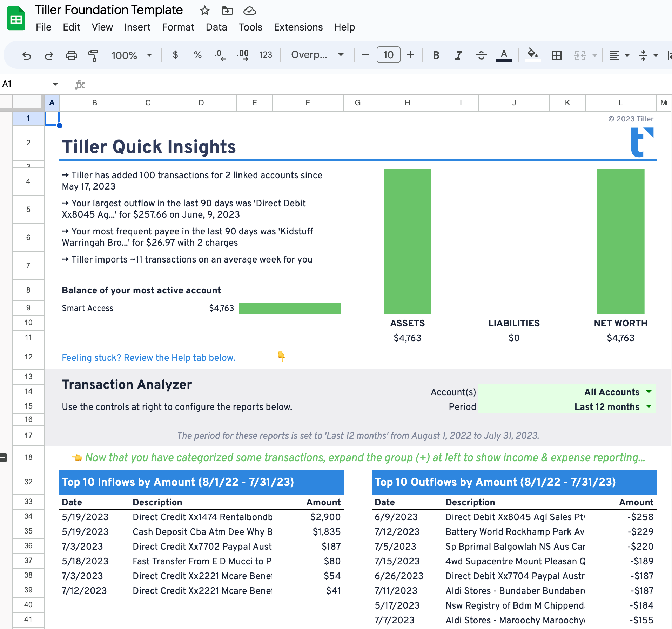Open the Data menu

(x=216, y=27)
